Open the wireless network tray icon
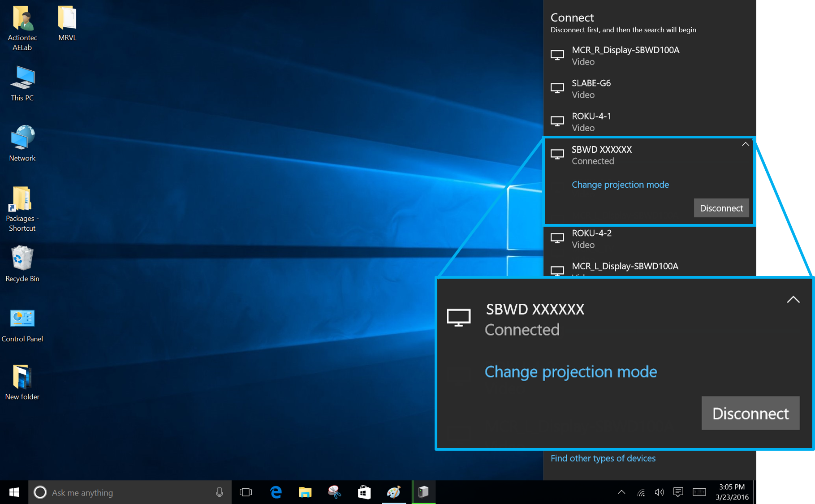Image resolution: width=815 pixels, height=504 pixels. [641, 492]
